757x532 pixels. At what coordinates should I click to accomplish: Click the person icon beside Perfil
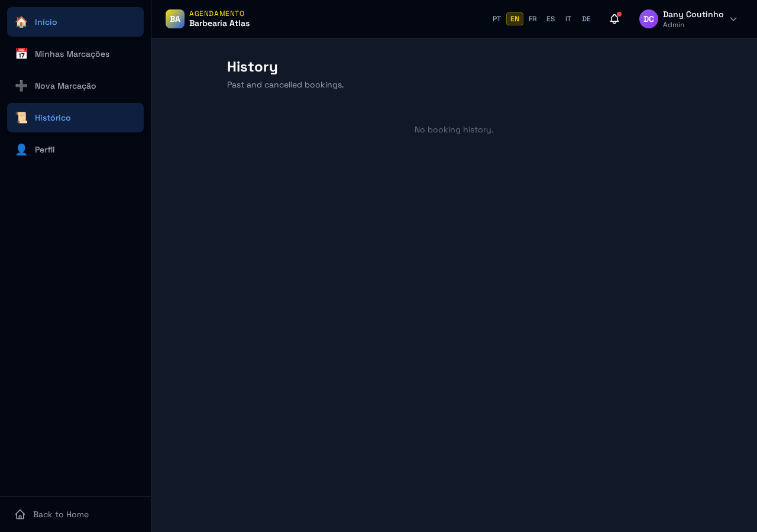(x=21, y=150)
